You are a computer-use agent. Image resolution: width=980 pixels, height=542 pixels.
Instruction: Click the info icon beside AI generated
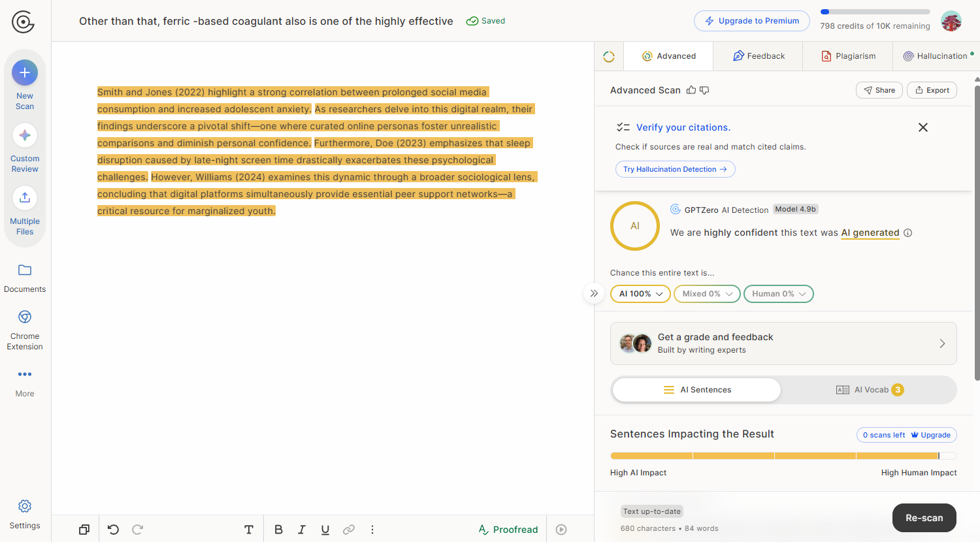(908, 233)
